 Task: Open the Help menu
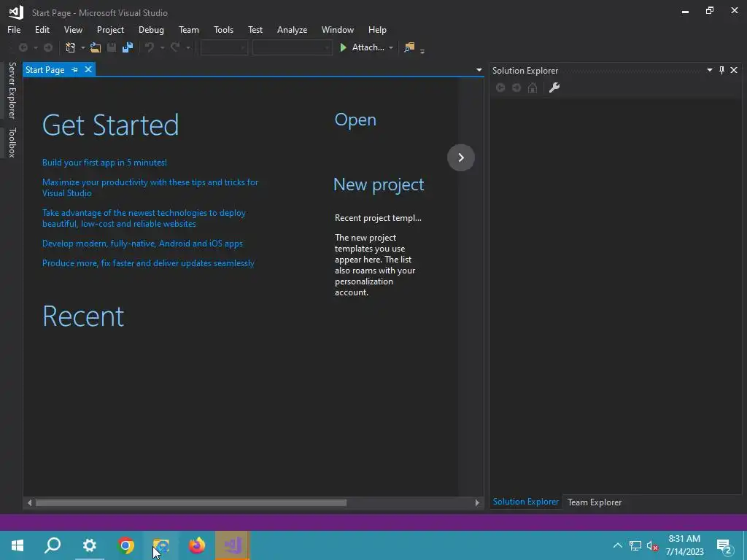[377, 29]
